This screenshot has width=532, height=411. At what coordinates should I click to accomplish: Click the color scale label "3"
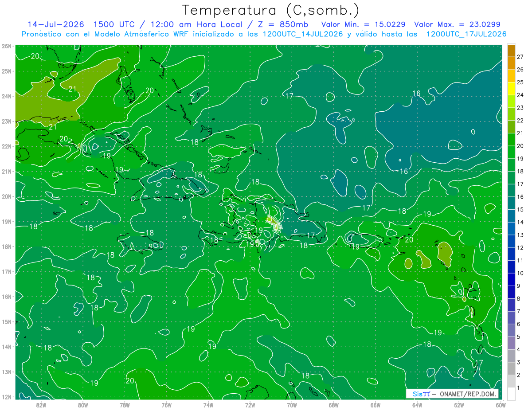point(519,363)
